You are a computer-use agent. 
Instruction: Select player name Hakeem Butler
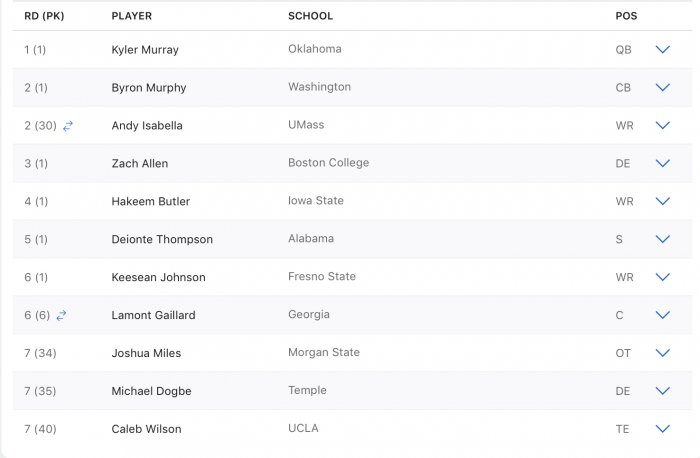point(150,201)
